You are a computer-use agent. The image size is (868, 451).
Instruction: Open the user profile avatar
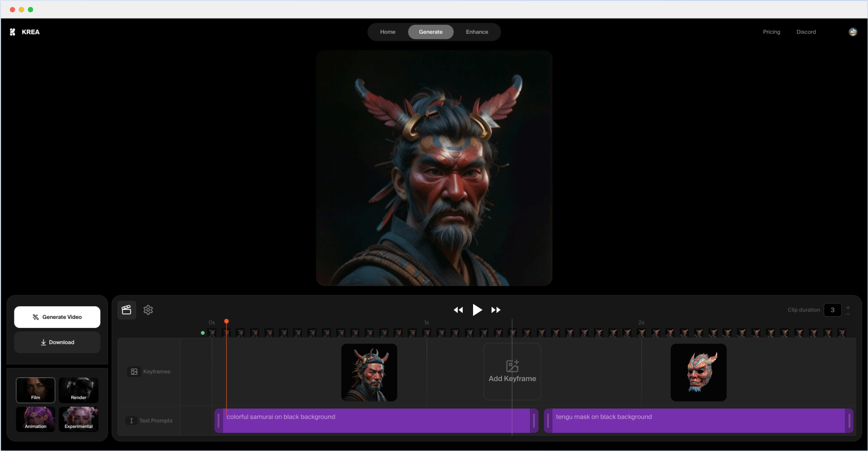[853, 32]
